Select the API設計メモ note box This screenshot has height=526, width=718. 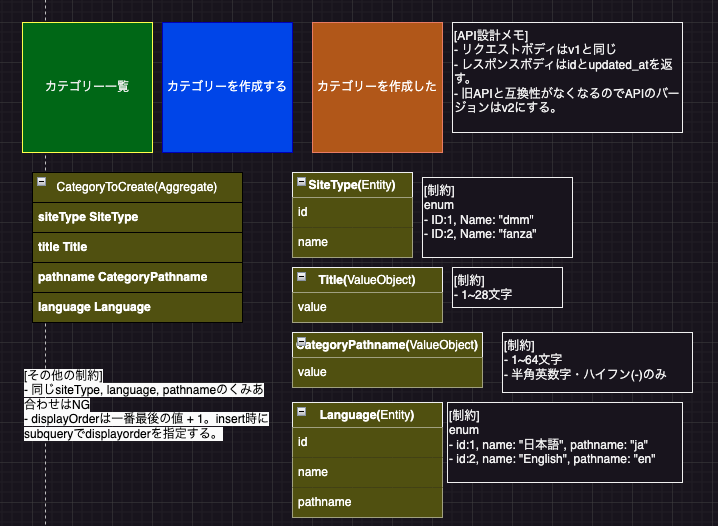[567, 77]
